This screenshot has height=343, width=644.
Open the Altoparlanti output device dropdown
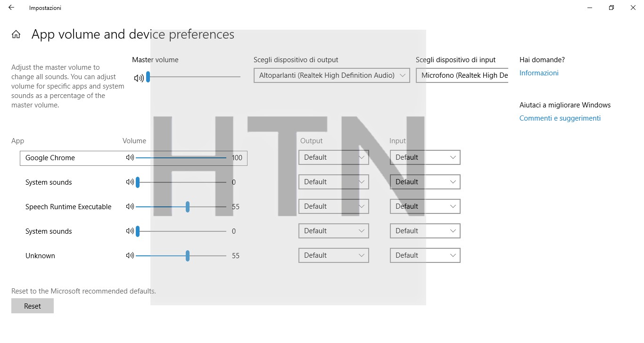[x=331, y=75]
